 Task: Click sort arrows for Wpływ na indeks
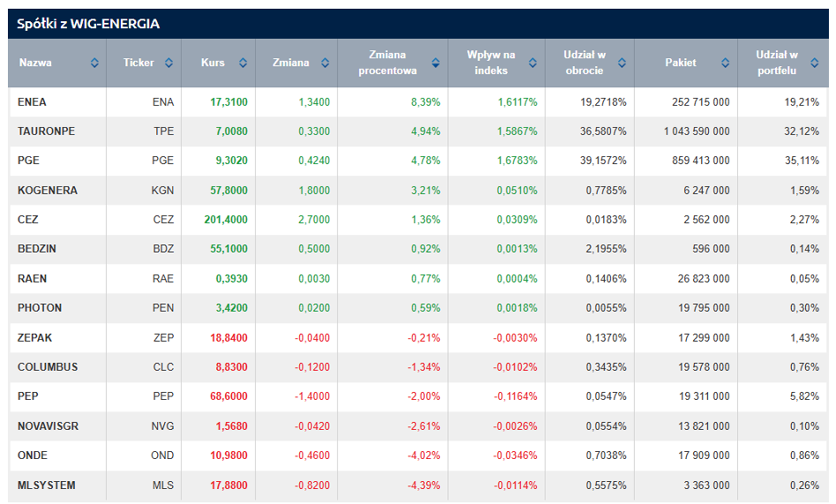pos(532,63)
